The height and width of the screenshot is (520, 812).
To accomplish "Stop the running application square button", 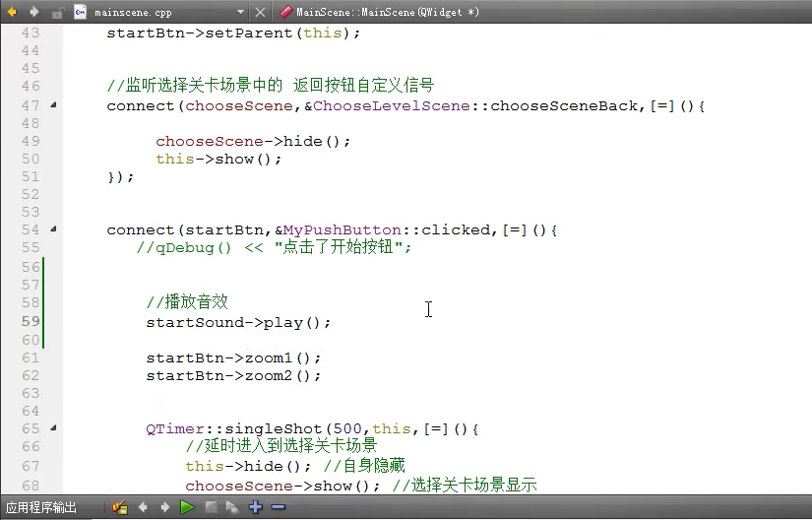I will (211, 507).
